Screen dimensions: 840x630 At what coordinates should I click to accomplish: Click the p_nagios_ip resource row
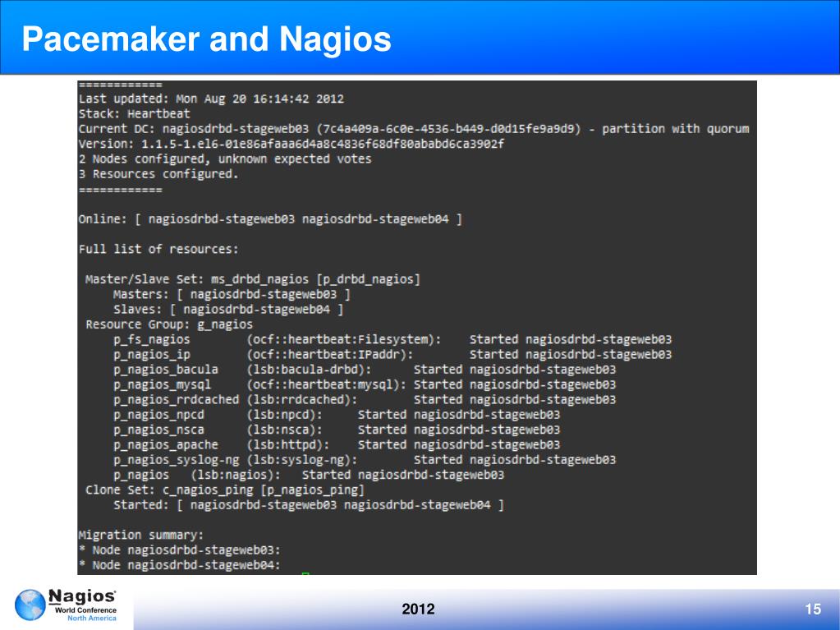pos(392,354)
